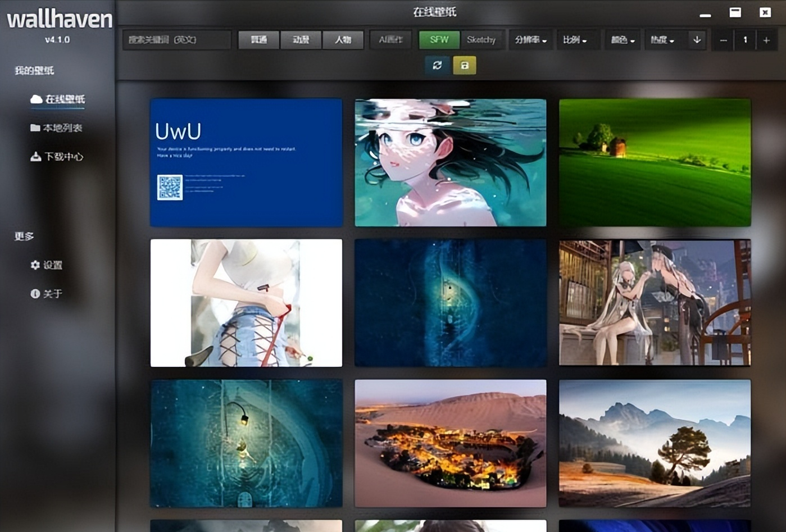Toggle the AI画作 filter button

(390, 40)
